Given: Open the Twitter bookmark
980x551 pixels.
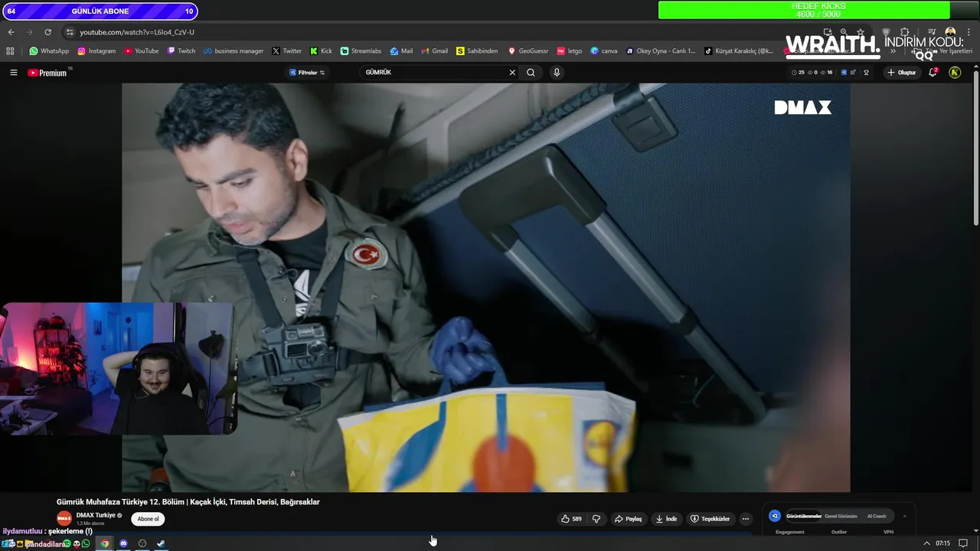Looking at the screenshot, I should [286, 51].
